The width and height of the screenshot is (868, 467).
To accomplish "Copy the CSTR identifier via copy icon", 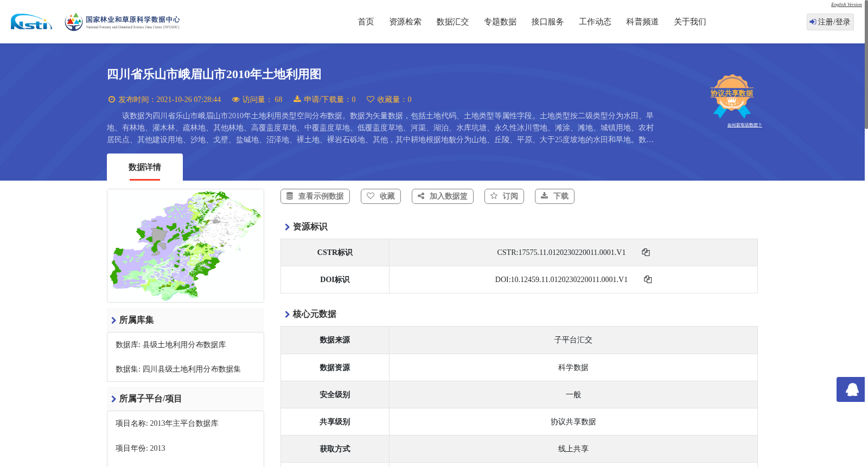I will 646,252.
